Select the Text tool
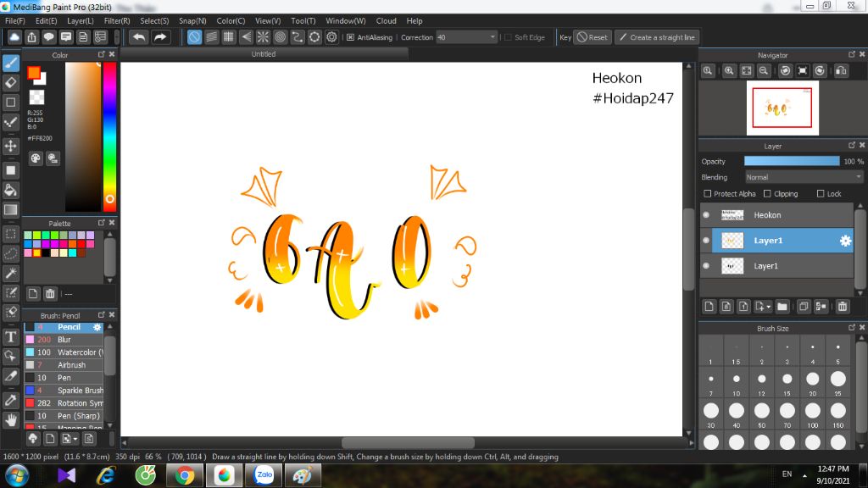Image resolution: width=868 pixels, height=488 pixels. (10, 336)
